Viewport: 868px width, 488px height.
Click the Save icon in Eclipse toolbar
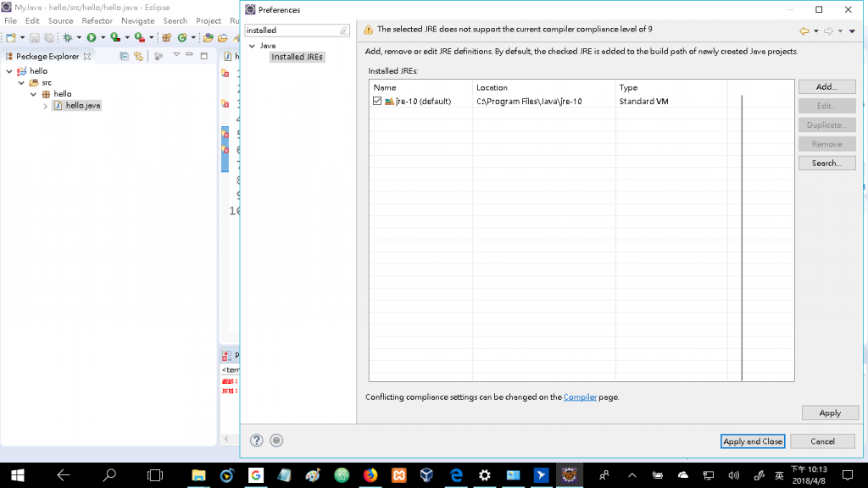point(34,37)
